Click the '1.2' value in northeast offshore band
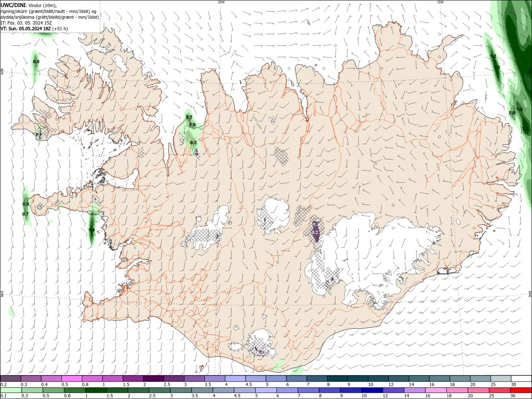The height and width of the screenshot is (399, 532). pos(493,56)
